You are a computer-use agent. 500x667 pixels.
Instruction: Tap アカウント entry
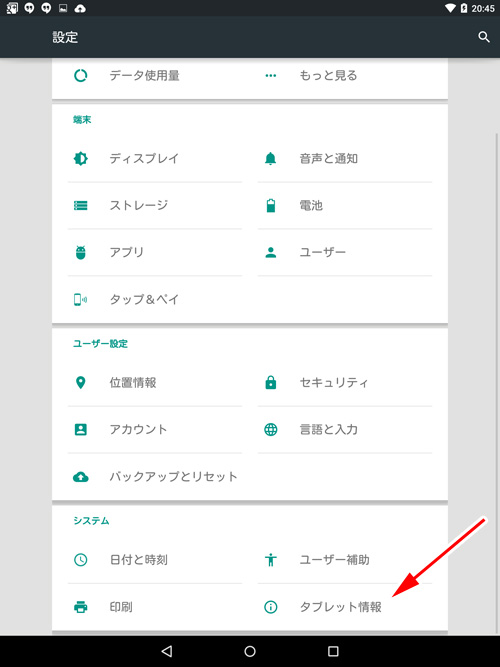(155, 430)
